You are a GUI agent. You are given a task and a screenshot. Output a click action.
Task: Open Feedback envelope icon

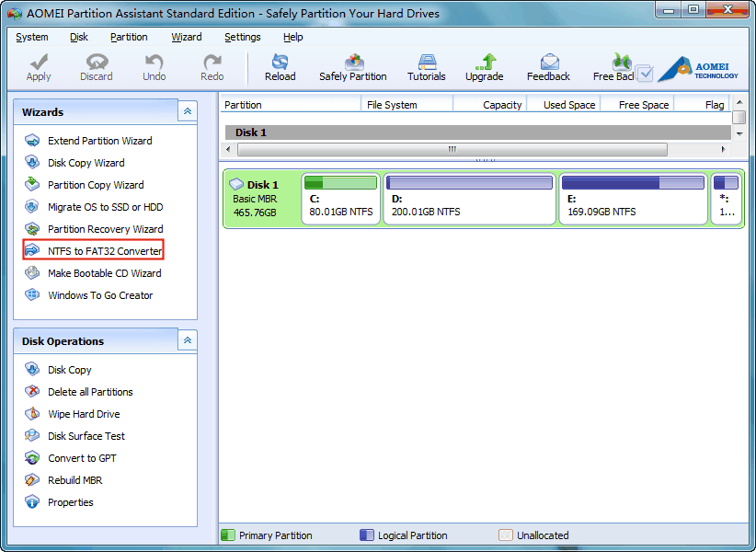(x=550, y=62)
